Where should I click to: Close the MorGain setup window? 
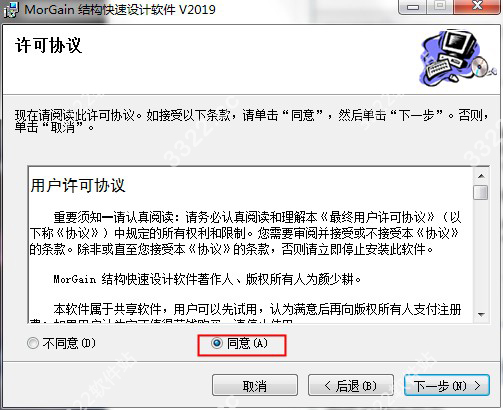[x=477, y=7]
